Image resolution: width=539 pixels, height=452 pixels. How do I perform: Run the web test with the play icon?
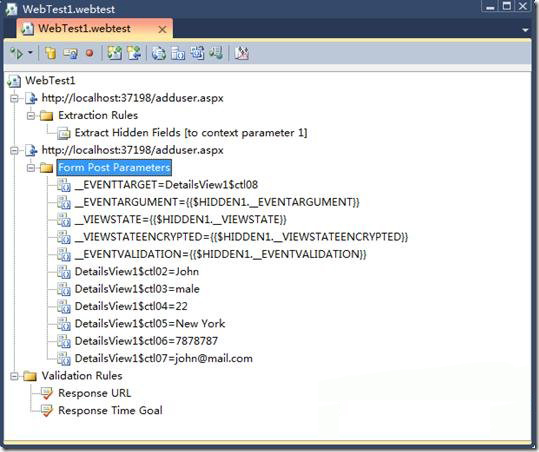click(x=16, y=53)
